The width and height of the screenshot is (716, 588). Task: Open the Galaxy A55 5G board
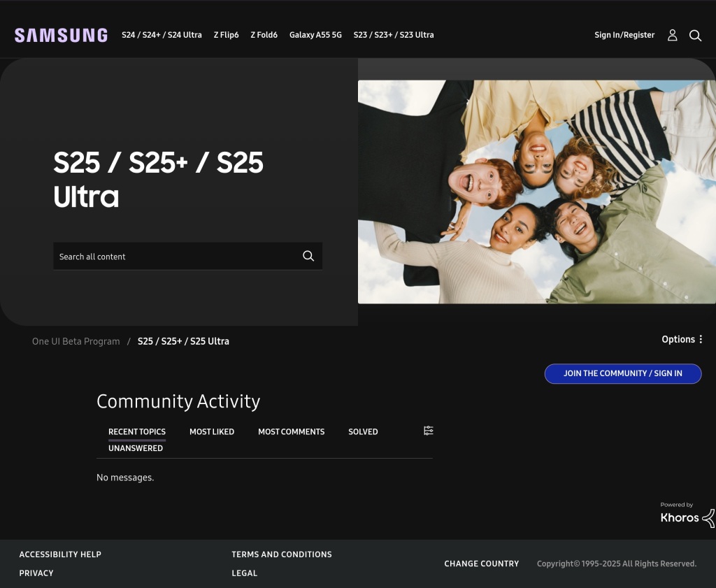click(x=315, y=35)
